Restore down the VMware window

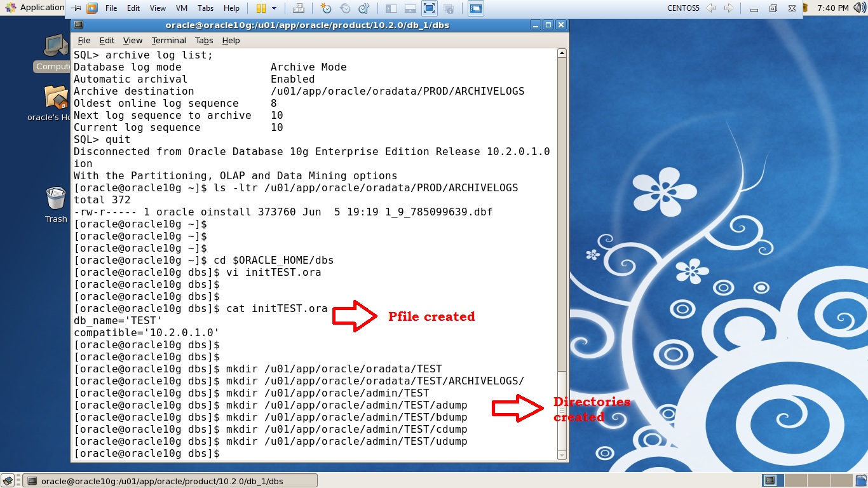tap(773, 9)
